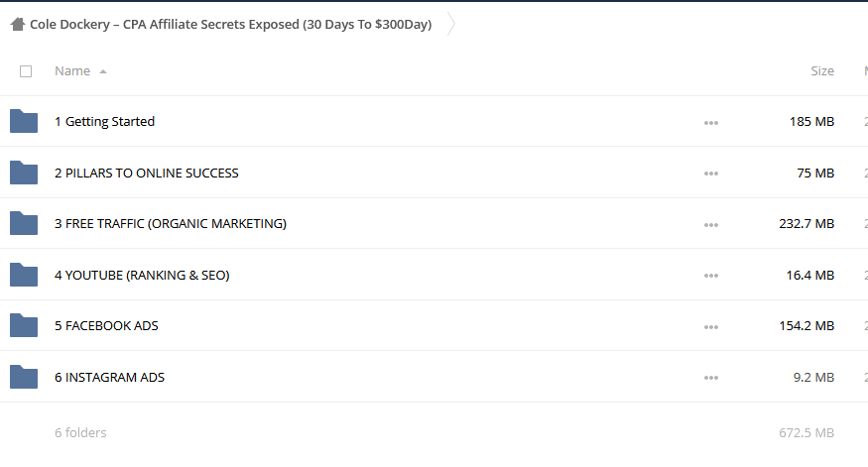Open the 4 YOUTUBE (RANKING & SEO) folder name
Screen dimensions: 868x467
click(x=142, y=275)
